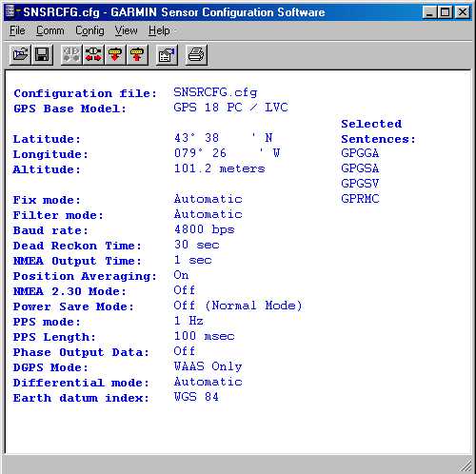Click the connect icon with two red arrows
This screenshot has width=476, height=474.
93,55
